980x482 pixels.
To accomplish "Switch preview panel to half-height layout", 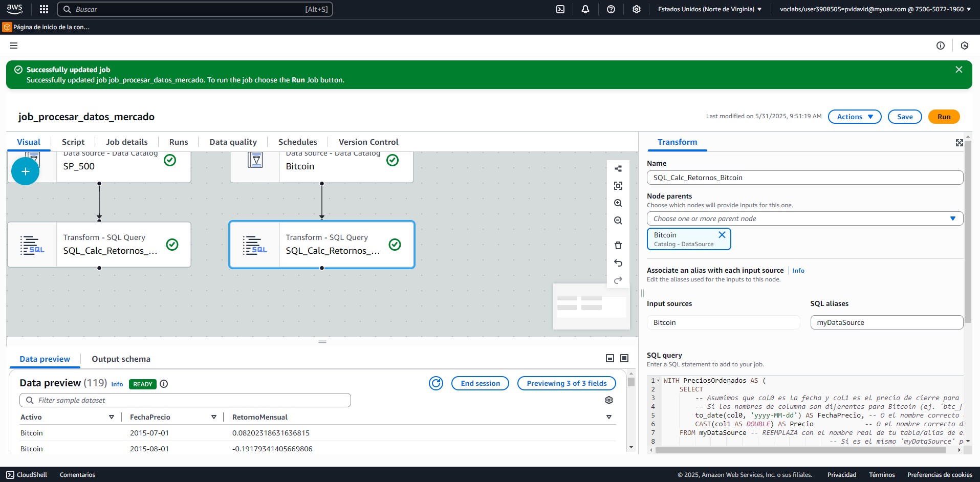I will (610, 358).
